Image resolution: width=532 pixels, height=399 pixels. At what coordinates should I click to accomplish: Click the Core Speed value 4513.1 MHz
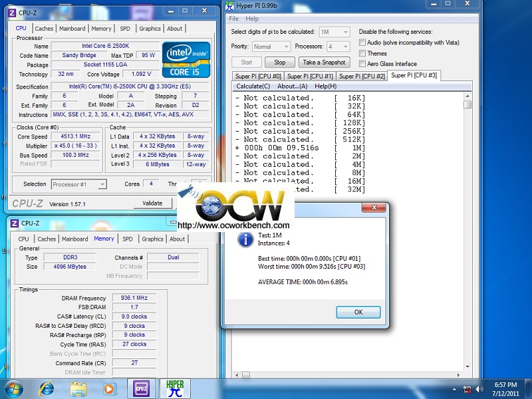point(76,136)
